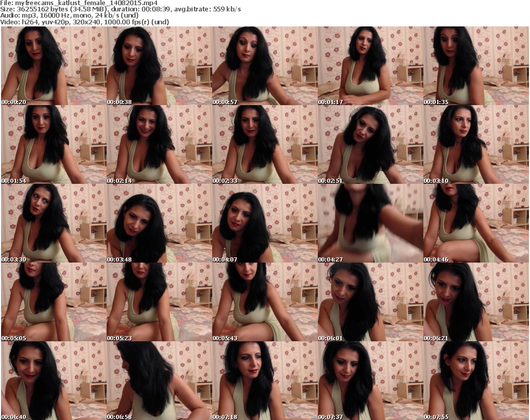The height and width of the screenshot is (420, 530).
Task: Select the thumbnail stamped 00:01:35
Action: 476,66
